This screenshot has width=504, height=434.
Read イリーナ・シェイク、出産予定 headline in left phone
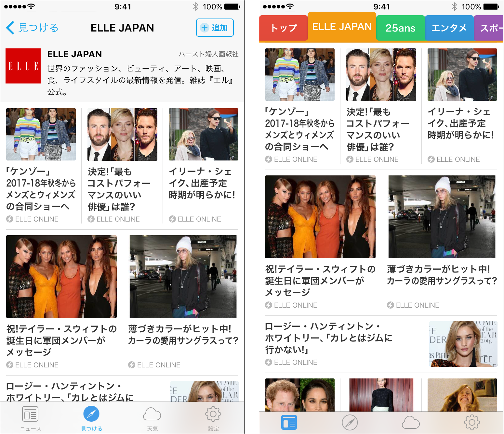[x=202, y=183]
